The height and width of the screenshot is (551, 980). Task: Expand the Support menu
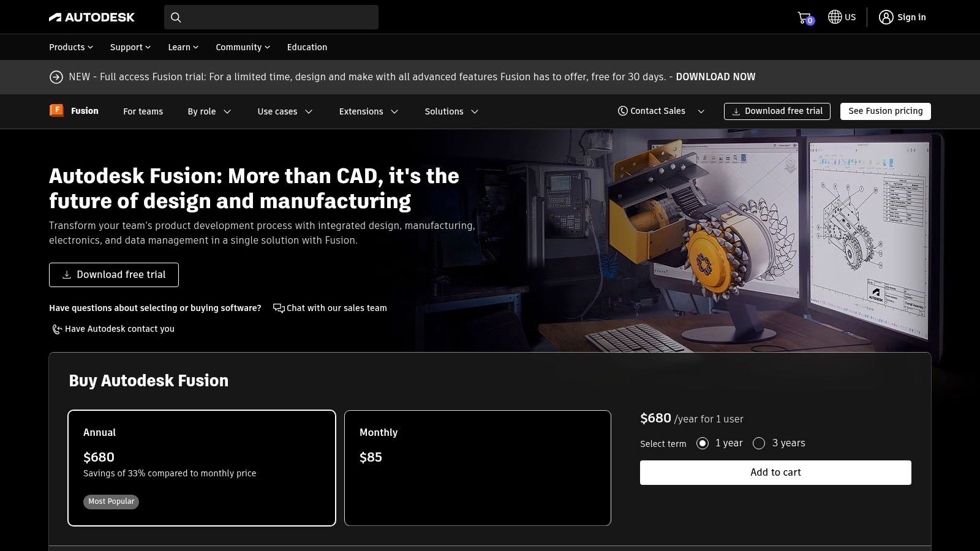130,47
